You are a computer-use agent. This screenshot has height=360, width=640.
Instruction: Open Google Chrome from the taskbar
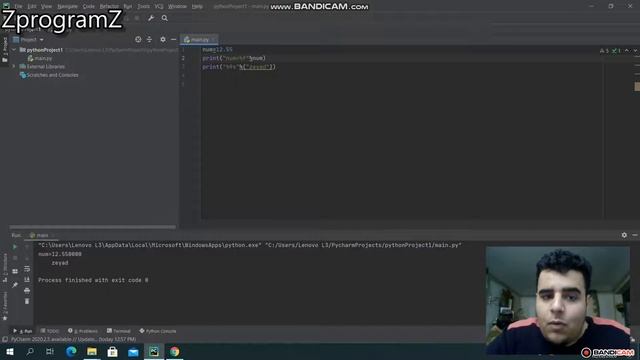(175, 351)
